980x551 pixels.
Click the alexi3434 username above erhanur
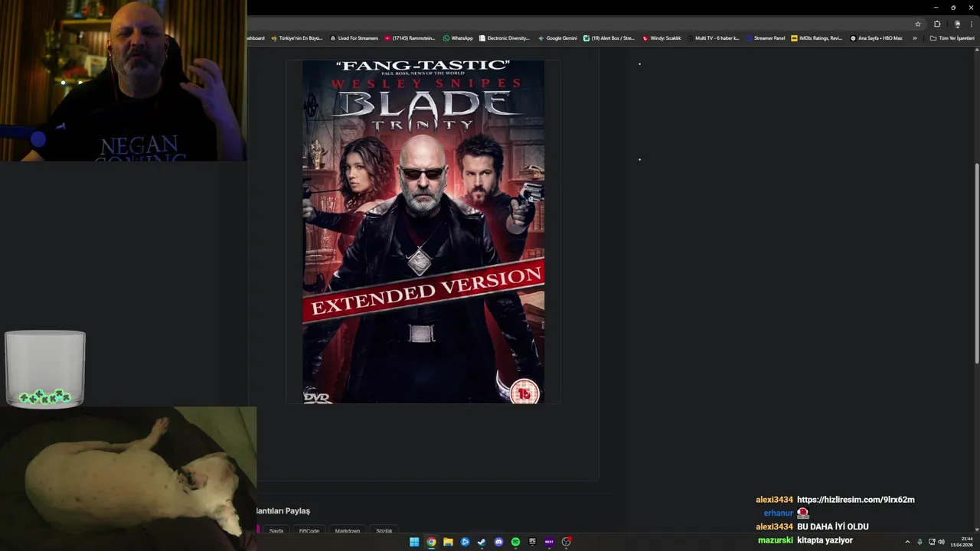point(774,500)
